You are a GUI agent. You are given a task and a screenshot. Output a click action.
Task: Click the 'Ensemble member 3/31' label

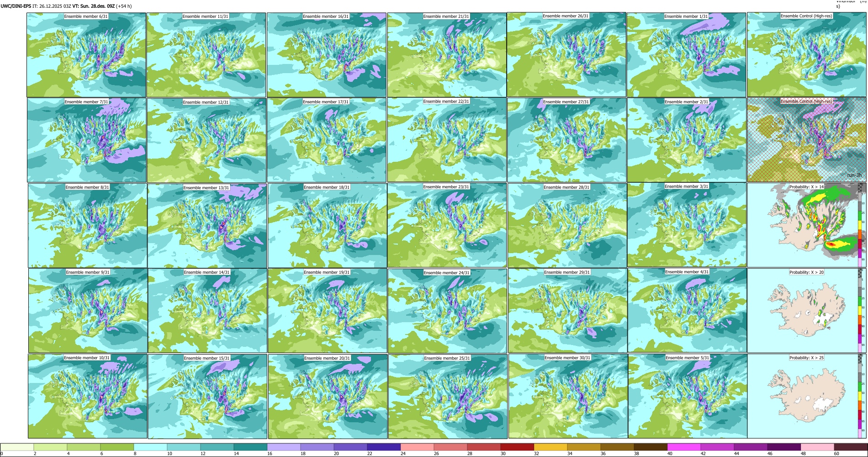tap(686, 186)
